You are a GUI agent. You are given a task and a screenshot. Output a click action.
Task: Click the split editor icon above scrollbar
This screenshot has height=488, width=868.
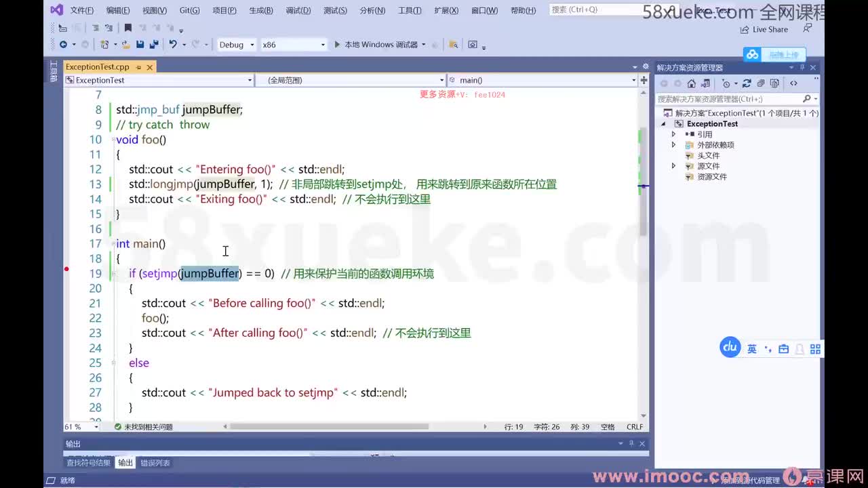[x=644, y=80]
